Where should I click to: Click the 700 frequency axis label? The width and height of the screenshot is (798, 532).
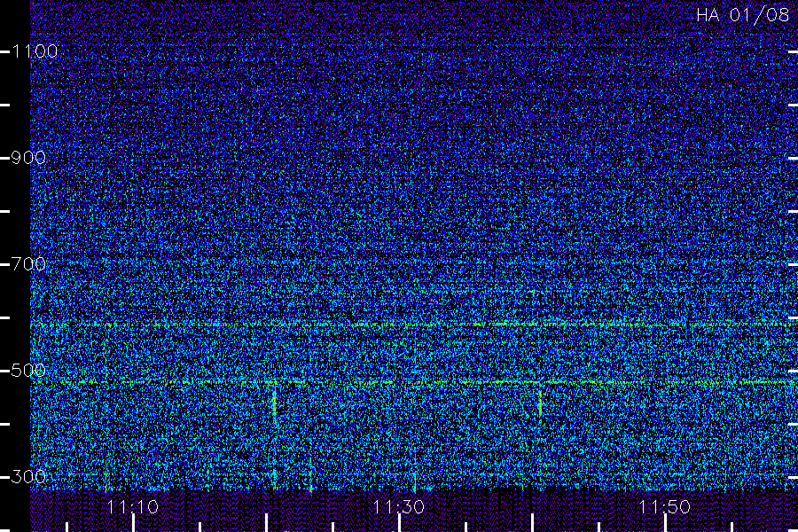pyautogui.click(x=28, y=264)
